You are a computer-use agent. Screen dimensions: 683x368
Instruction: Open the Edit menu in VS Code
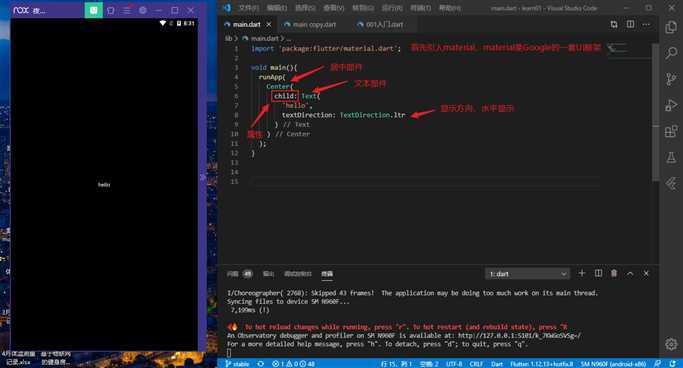point(277,8)
